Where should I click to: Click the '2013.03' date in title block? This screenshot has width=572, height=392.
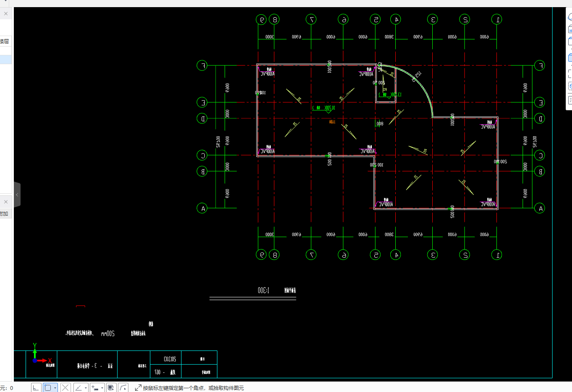coord(170,359)
